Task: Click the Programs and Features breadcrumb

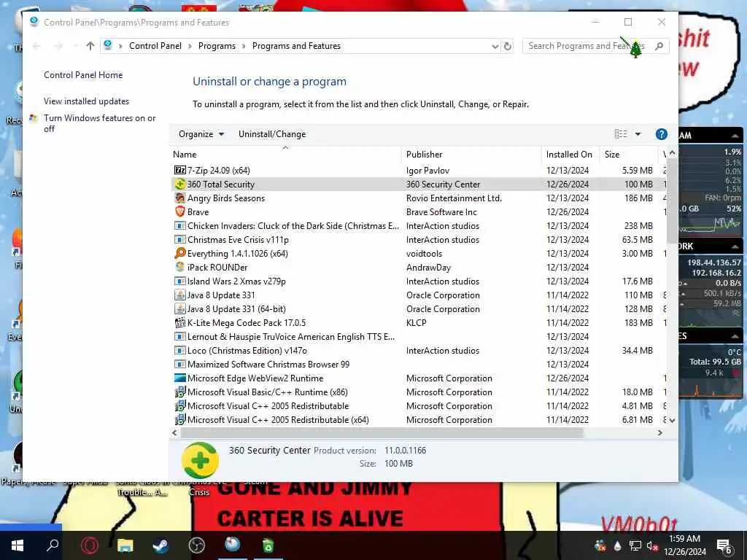Action: tap(296, 46)
